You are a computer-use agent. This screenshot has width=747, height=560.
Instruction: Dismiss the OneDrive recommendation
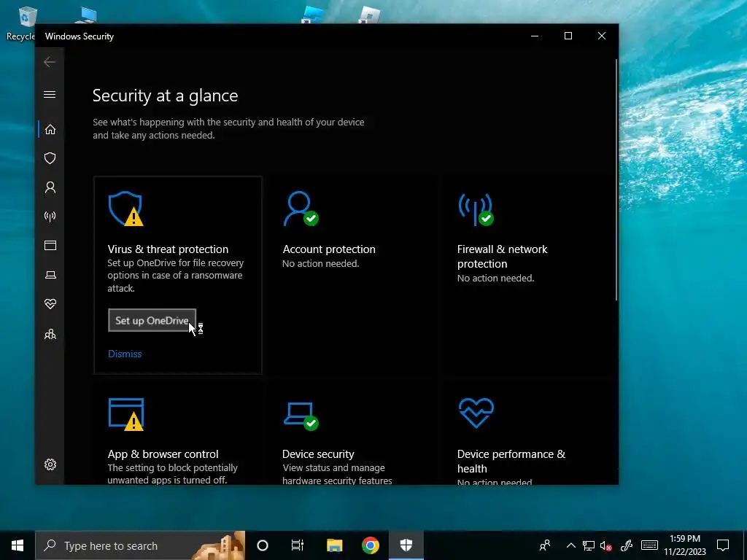tap(125, 354)
